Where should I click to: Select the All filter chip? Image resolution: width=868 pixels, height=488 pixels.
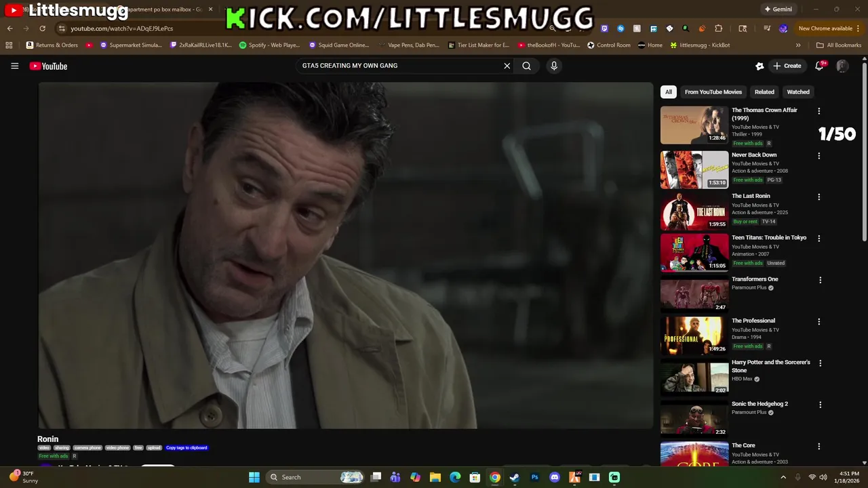click(x=668, y=92)
